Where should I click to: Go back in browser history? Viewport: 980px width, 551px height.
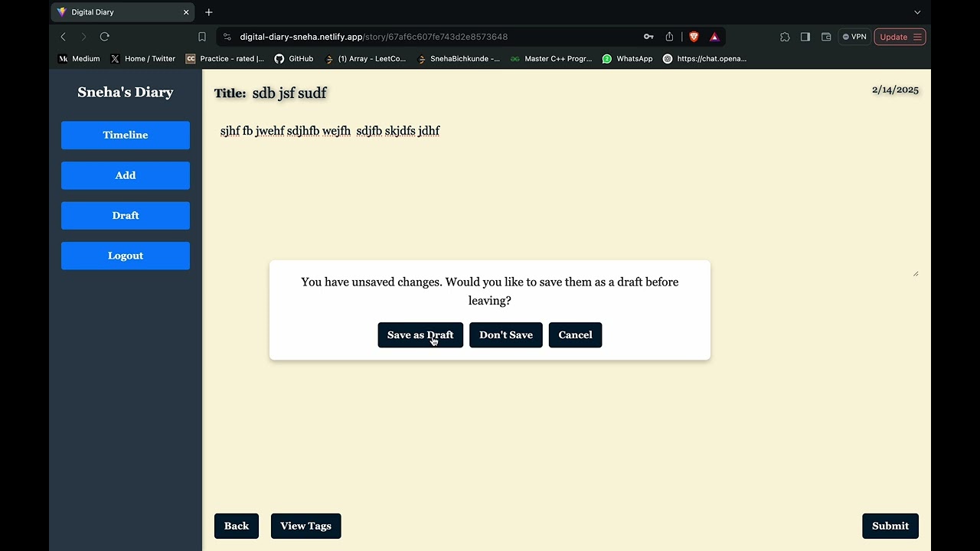[x=64, y=37]
